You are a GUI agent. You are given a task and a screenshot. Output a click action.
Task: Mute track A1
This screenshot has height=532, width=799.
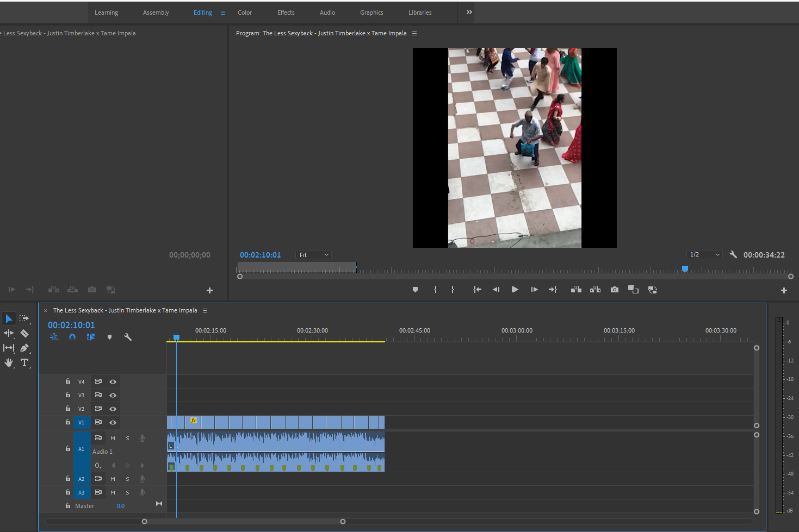(113, 438)
